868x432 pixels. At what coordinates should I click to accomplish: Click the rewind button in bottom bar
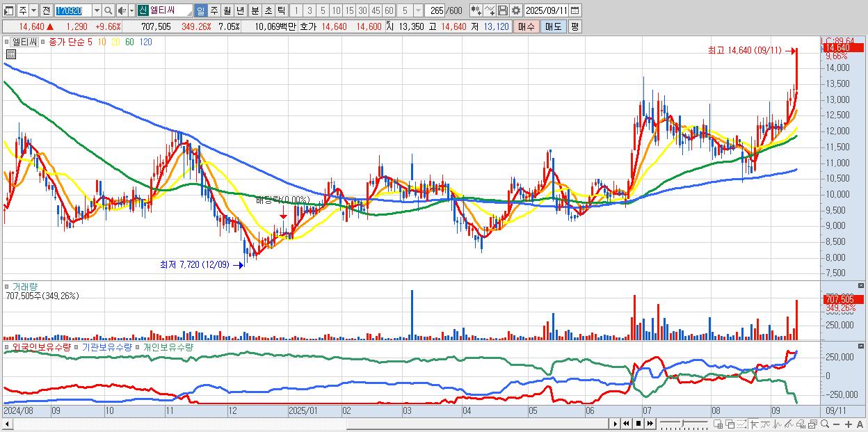pos(626,424)
